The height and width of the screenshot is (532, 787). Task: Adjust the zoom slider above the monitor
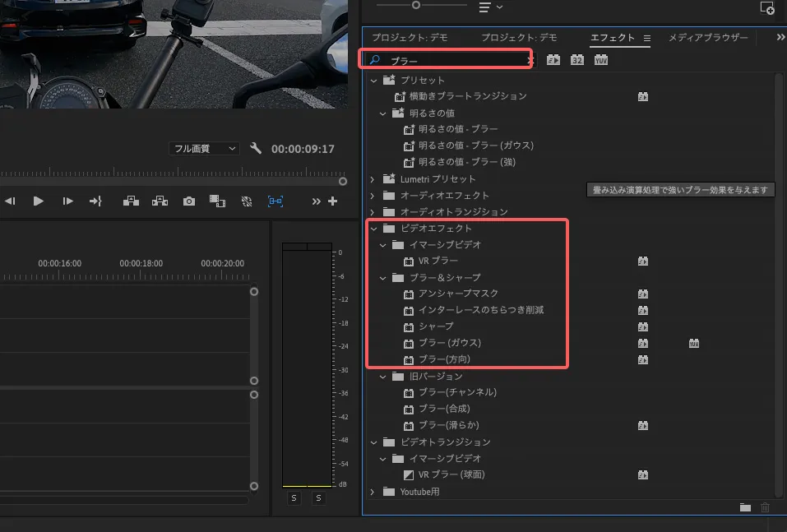416,5
